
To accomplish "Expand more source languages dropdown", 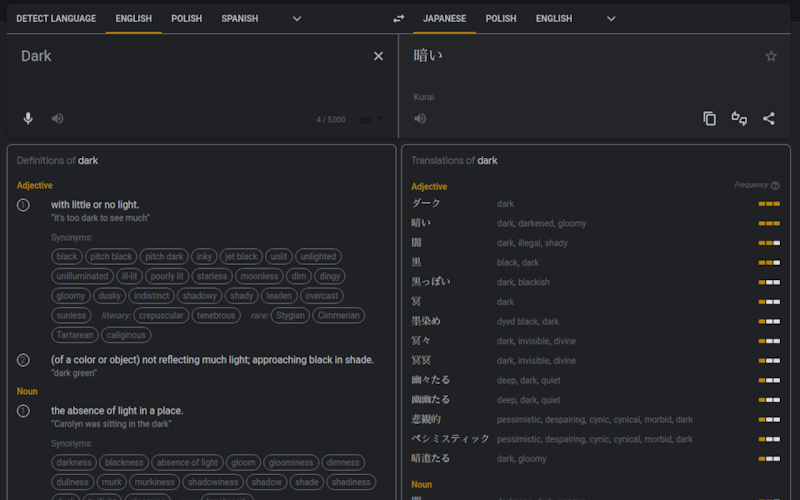I will coord(297,19).
